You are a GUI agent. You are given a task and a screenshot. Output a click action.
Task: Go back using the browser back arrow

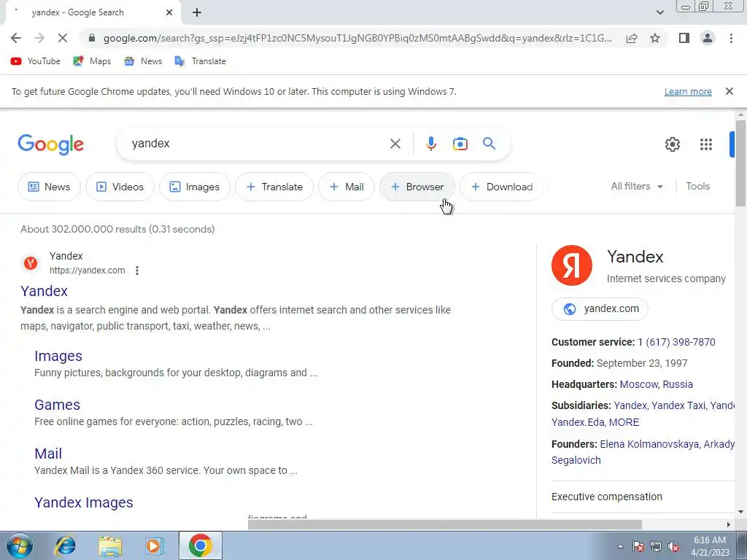(16, 38)
